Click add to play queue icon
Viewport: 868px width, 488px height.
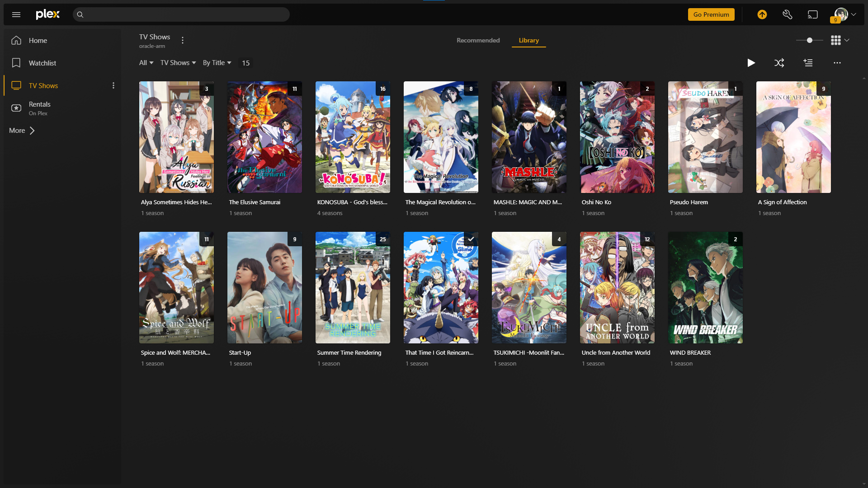[808, 63]
